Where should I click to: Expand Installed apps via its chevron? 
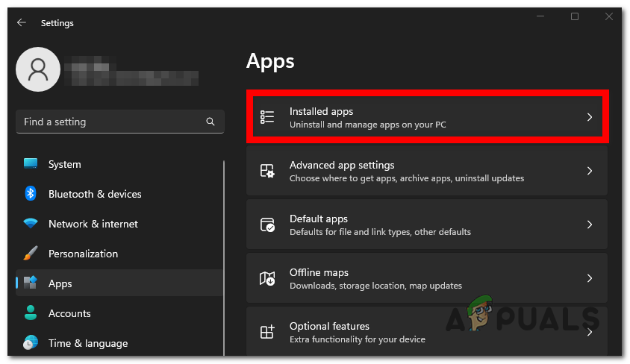[590, 117]
